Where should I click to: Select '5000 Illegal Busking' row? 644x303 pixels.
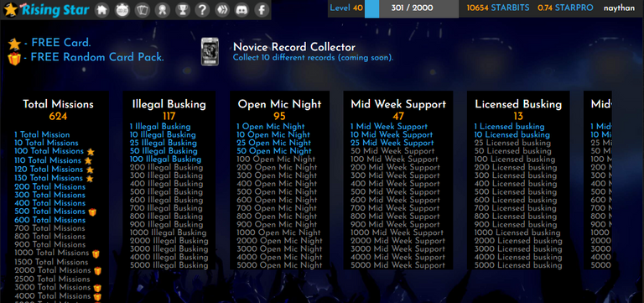click(169, 265)
